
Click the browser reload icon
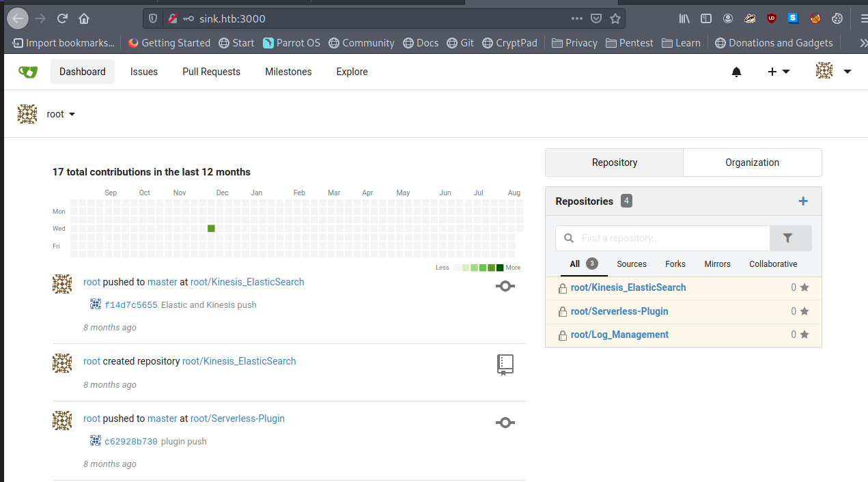pos(62,18)
